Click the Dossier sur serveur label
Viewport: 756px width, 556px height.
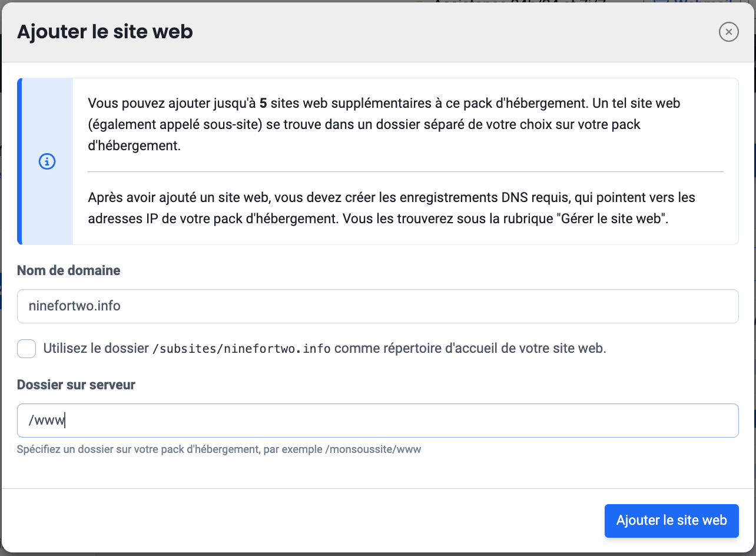(x=76, y=385)
